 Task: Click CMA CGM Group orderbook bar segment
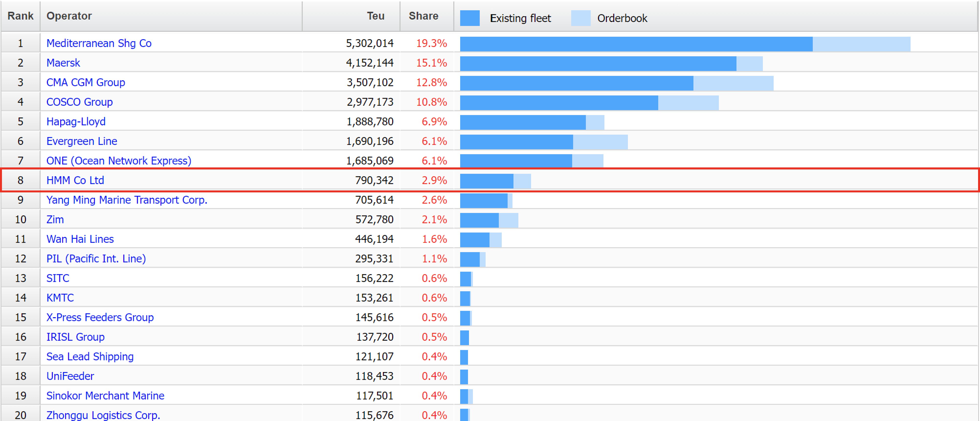734,83
